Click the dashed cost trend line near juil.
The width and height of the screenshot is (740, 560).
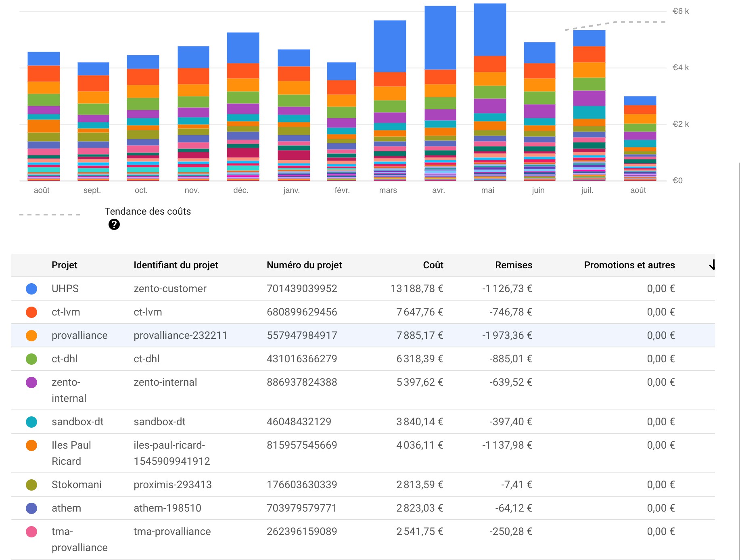(x=589, y=26)
